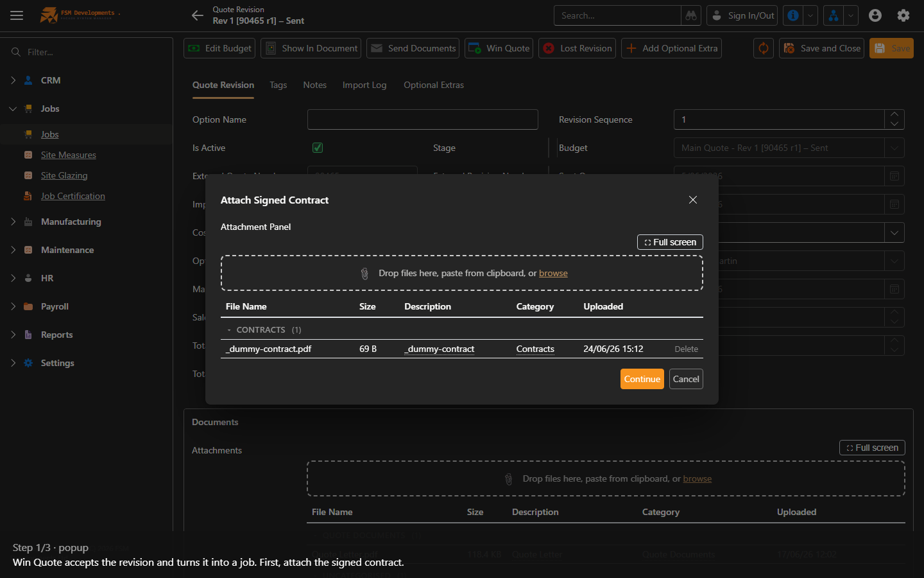Toggle the Is Active checkbox
The height and width of the screenshot is (578, 924).
click(x=318, y=148)
